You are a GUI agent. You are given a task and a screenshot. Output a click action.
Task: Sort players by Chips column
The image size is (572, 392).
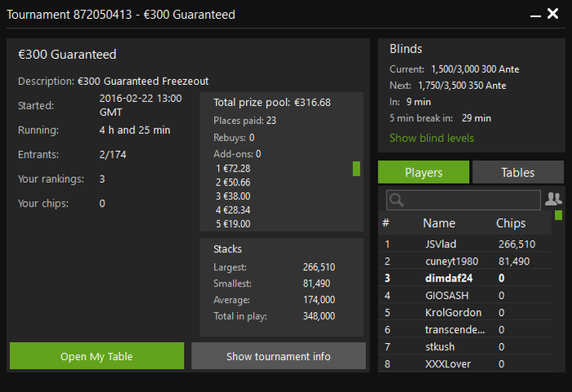pos(511,223)
